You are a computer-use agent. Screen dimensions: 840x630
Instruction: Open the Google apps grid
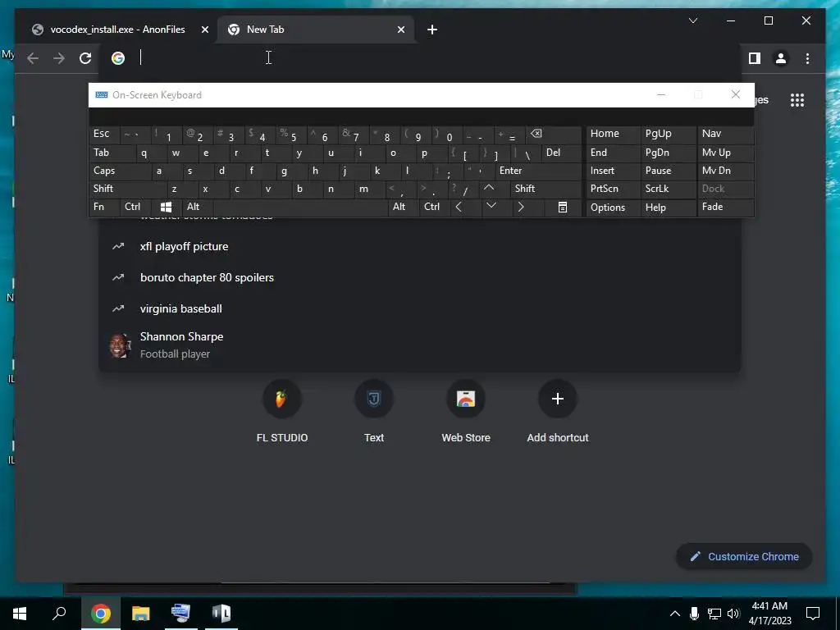[797, 100]
